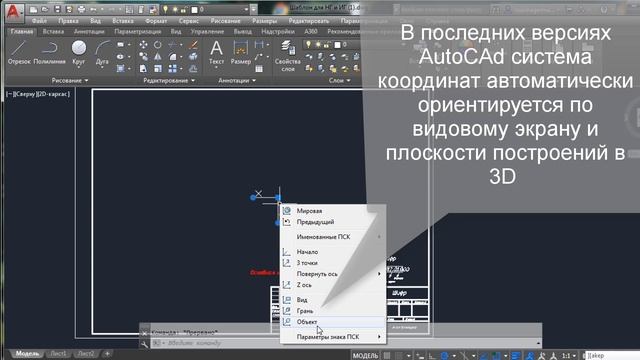Click the Mirror tool icon
This screenshot has height=360, width=640.
pos(158,57)
